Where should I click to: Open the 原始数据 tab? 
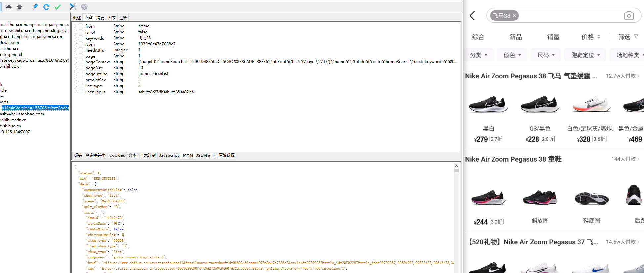click(227, 155)
